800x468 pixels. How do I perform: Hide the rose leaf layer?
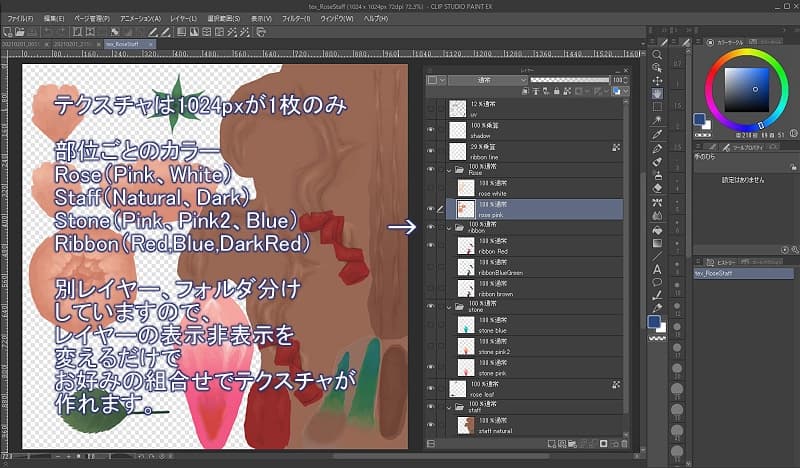tap(431, 388)
